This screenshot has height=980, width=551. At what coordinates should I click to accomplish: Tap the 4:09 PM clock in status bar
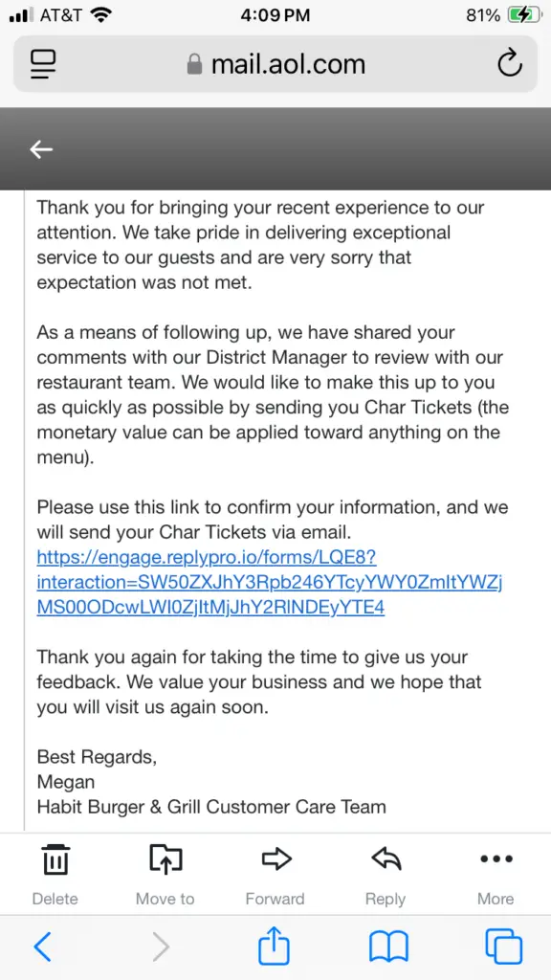275,15
